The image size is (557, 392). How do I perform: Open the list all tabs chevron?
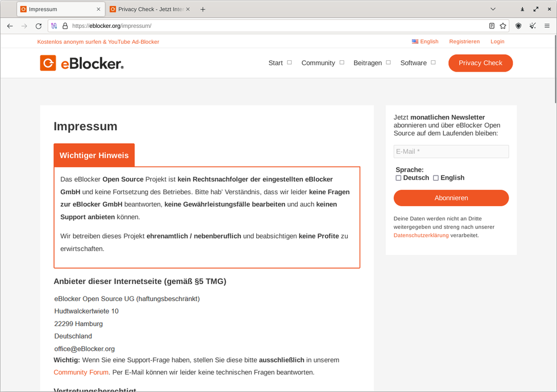(493, 9)
